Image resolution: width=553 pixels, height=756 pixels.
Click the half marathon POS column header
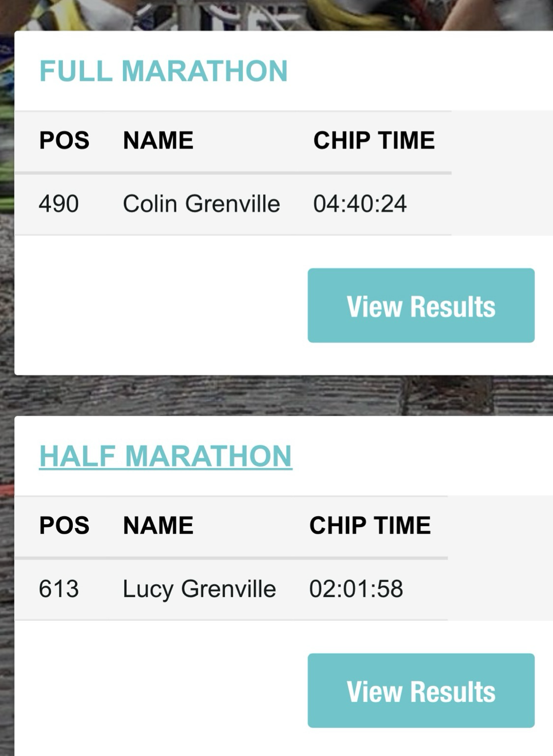64,525
